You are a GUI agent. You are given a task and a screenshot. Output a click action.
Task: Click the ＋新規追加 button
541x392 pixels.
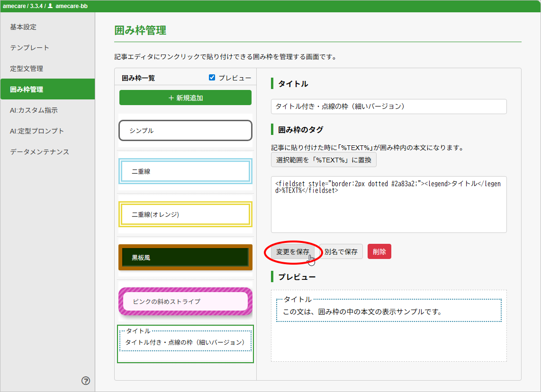point(185,98)
